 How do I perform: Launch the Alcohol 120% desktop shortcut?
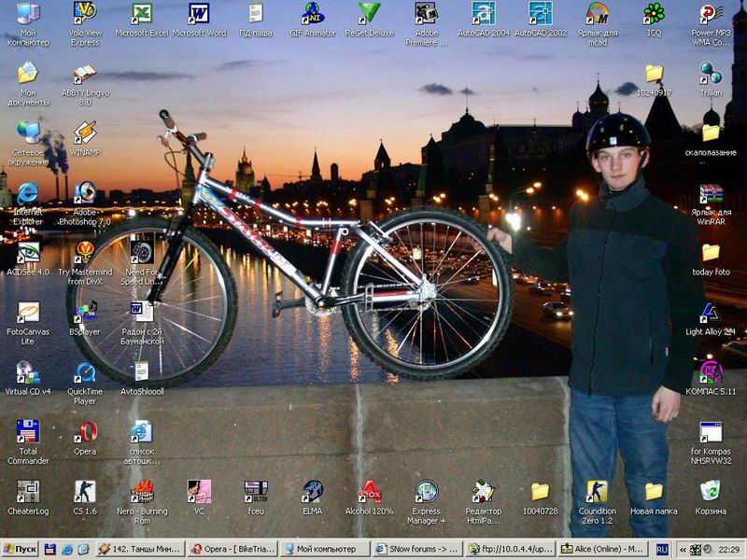[370, 491]
